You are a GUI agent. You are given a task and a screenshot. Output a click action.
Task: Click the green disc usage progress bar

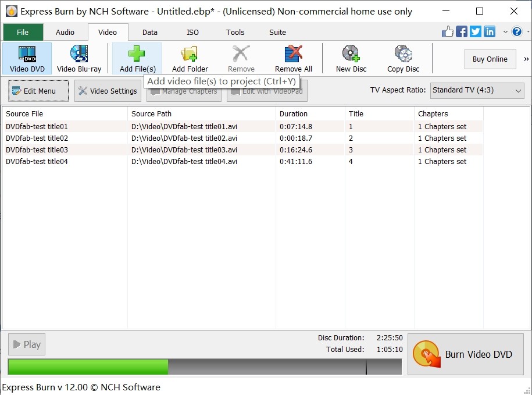(x=87, y=367)
